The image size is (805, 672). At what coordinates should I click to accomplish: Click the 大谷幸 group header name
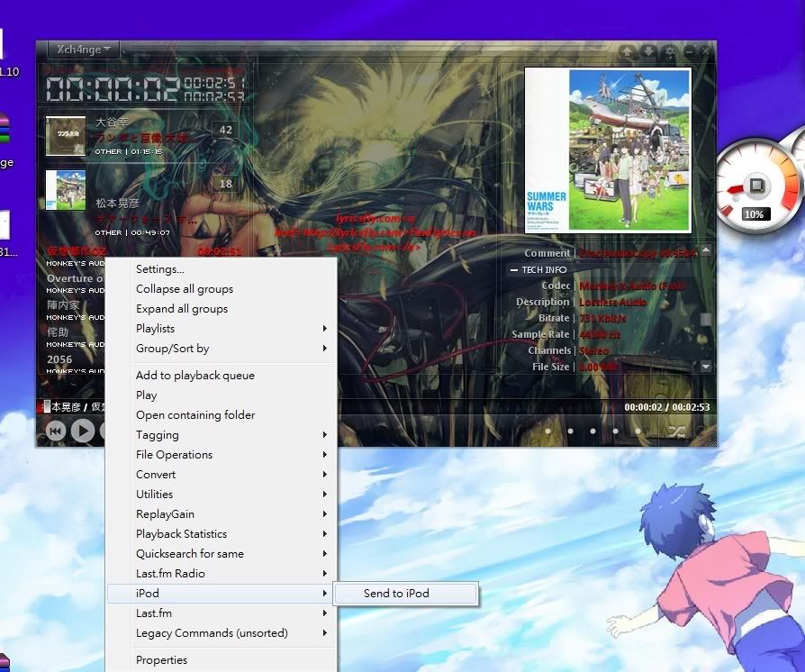[x=112, y=123]
